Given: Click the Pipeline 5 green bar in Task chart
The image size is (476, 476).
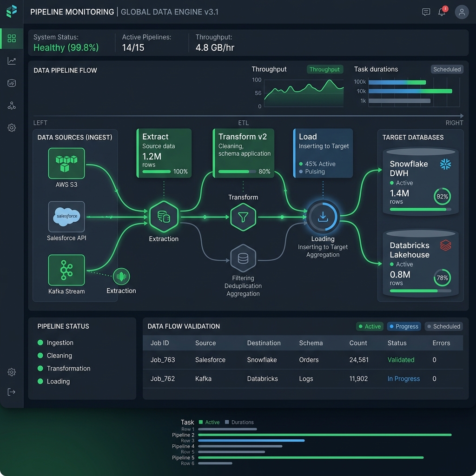Looking at the screenshot, I should (311, 457).
